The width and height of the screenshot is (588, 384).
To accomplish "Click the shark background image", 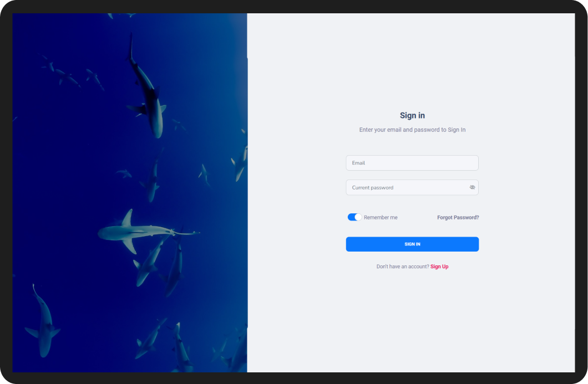I will click(x=130, y=193).
